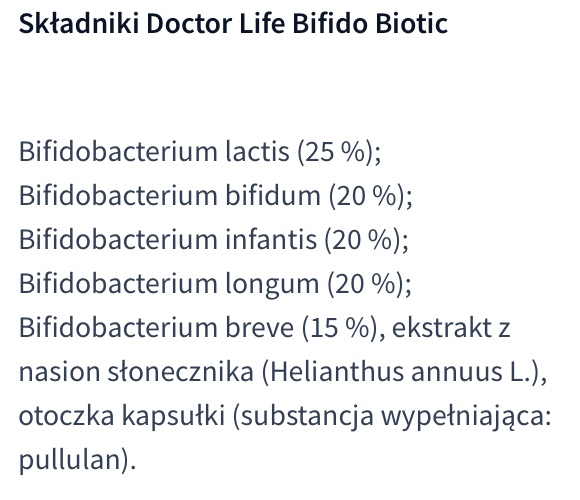
Task: Click the word 'pullulan' on the last line
Action: [x=70, y=460]
